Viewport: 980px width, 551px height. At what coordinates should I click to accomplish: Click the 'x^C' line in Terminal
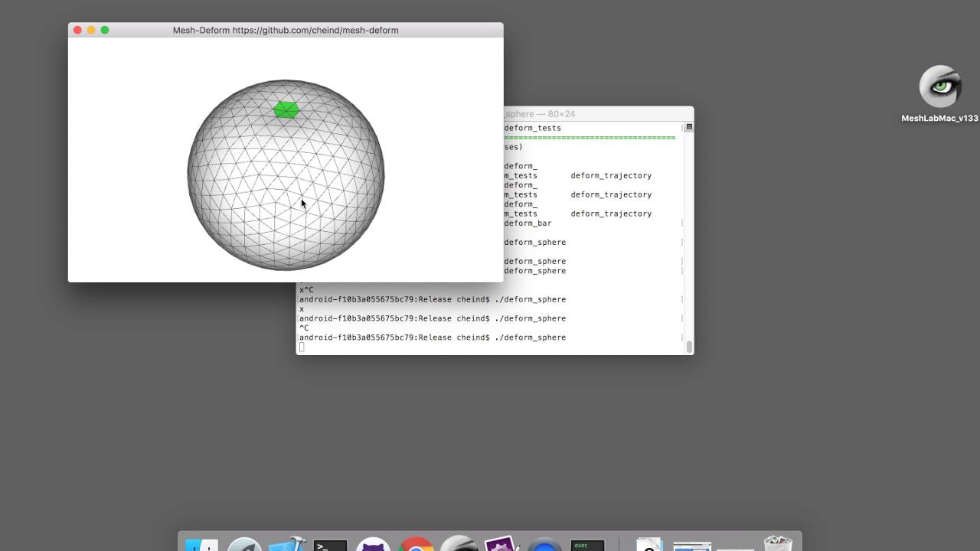point(306,290)
